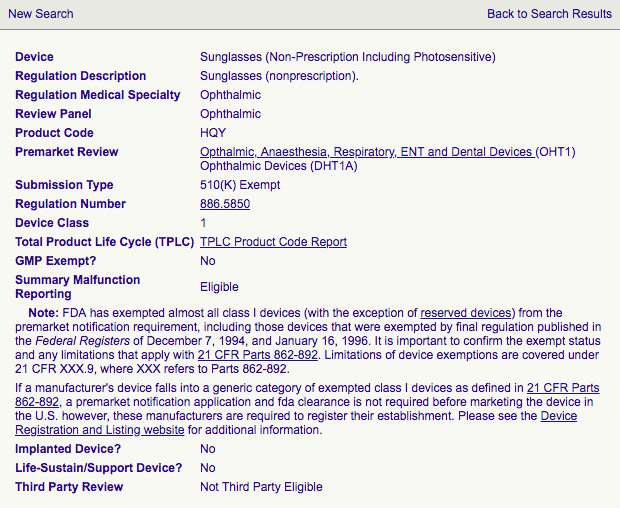Click the Third Party Review value text
Screen dimensions: 620x508
pos(261,487)
